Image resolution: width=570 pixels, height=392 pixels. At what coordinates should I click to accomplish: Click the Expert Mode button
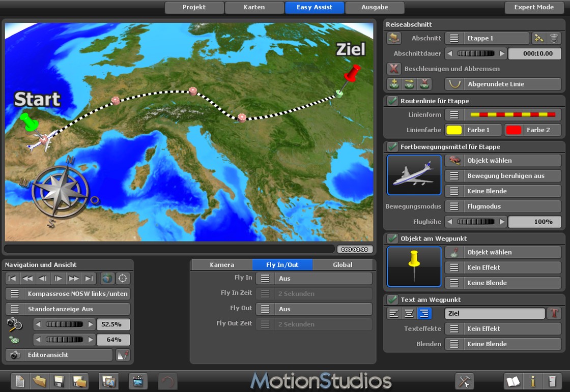click(534, 7)
